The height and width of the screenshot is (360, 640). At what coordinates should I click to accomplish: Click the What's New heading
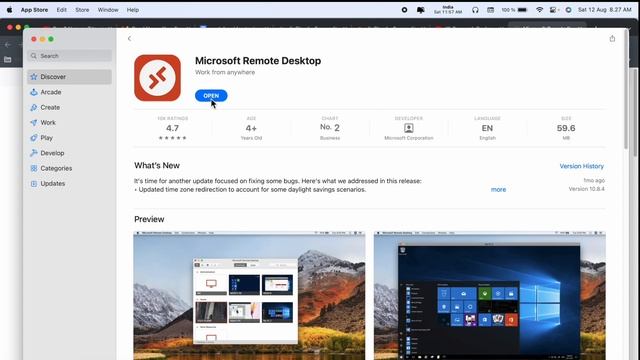tap(157, 166)
